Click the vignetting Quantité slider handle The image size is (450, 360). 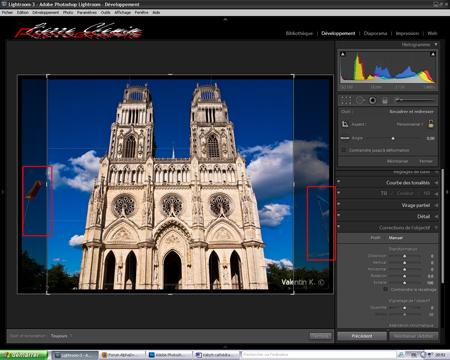(x=405, y=308)
